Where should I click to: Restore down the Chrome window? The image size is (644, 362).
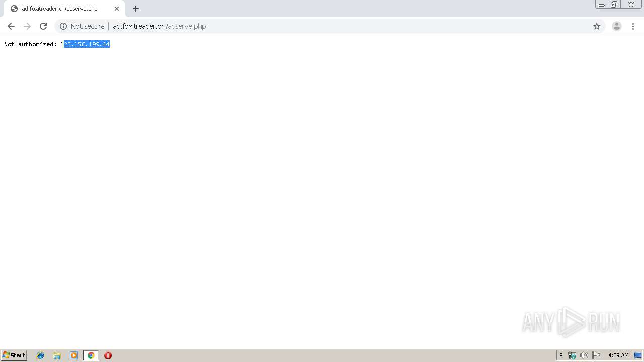point(614,5)
